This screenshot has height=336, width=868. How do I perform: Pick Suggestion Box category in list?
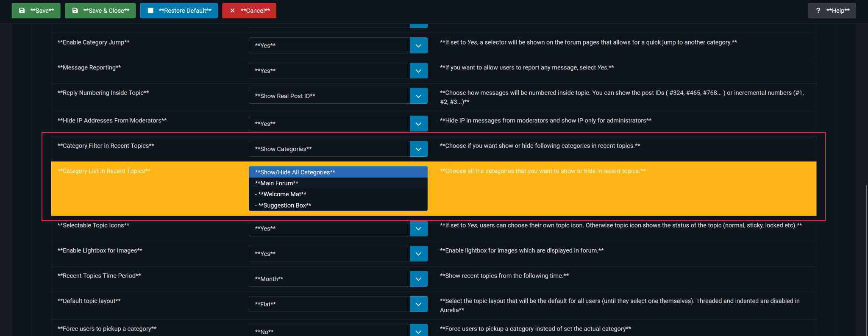click(337, 205)
